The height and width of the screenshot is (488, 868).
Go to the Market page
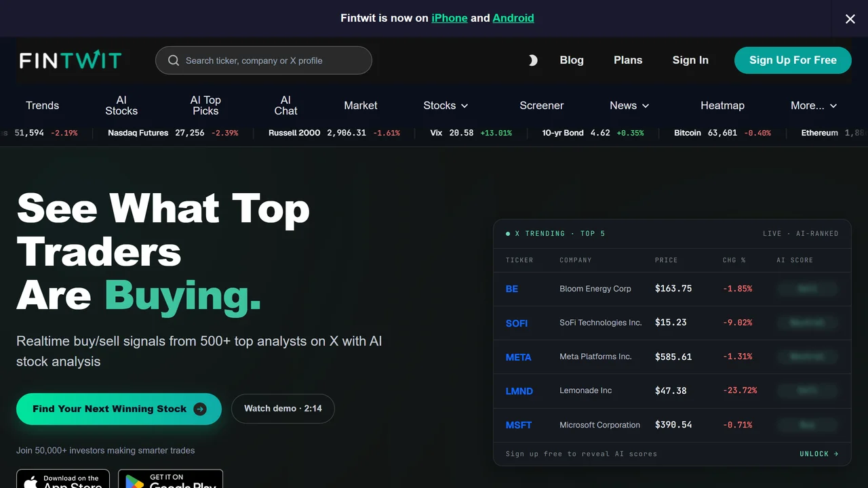coord(361,105)
